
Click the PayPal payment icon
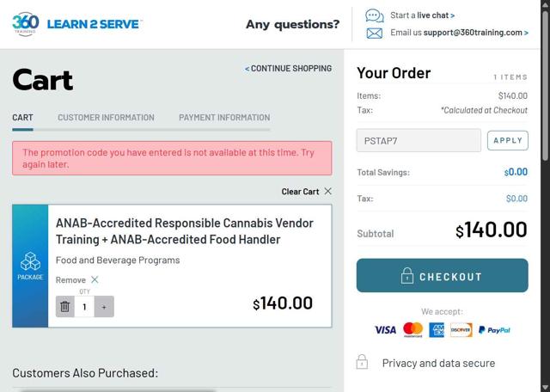pyautogui.click(x=494, y=330)
